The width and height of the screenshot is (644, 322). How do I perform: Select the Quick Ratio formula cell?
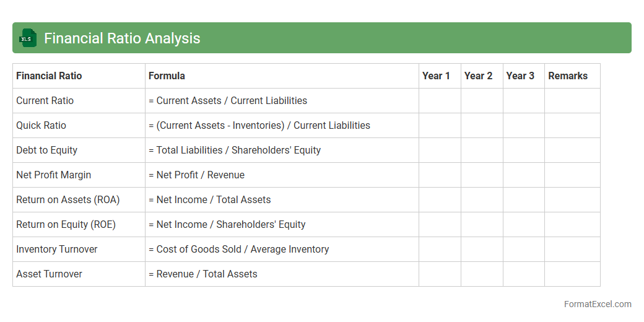coord(259,126)
